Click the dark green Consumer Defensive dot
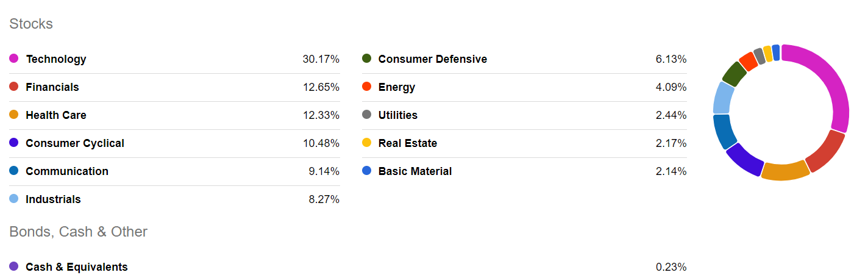 pyautogui.click(x=366, y=59)
